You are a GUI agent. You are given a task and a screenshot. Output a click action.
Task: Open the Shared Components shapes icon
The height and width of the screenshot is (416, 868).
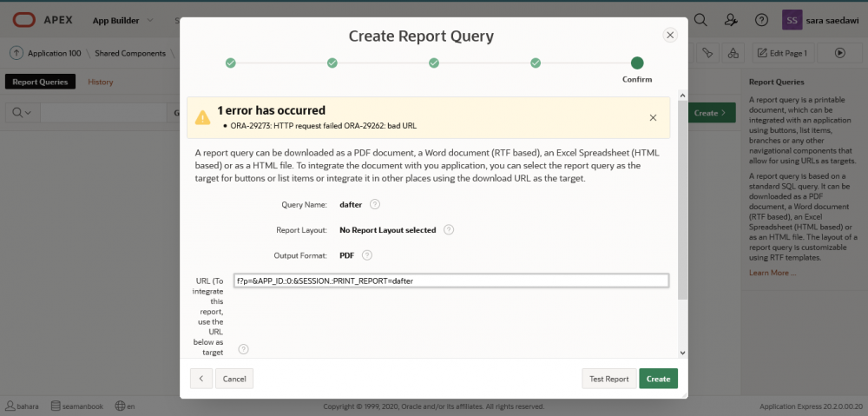733,53
